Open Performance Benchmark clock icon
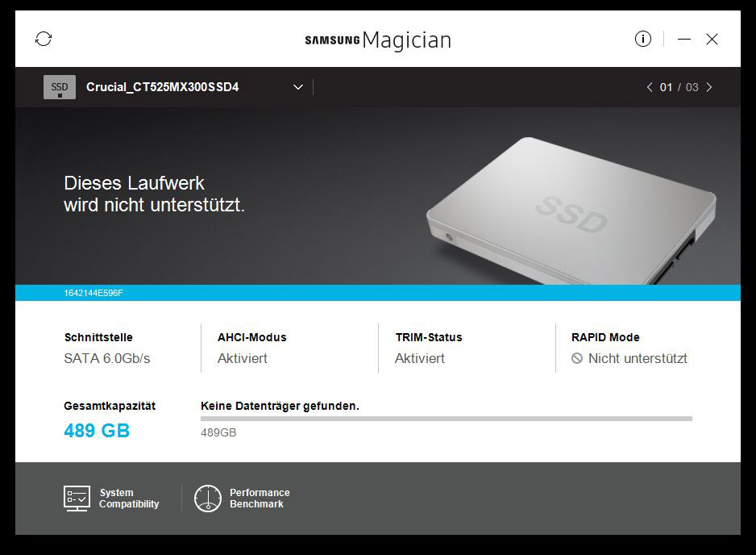Screen dimensions: 756x555 [208, 498]
